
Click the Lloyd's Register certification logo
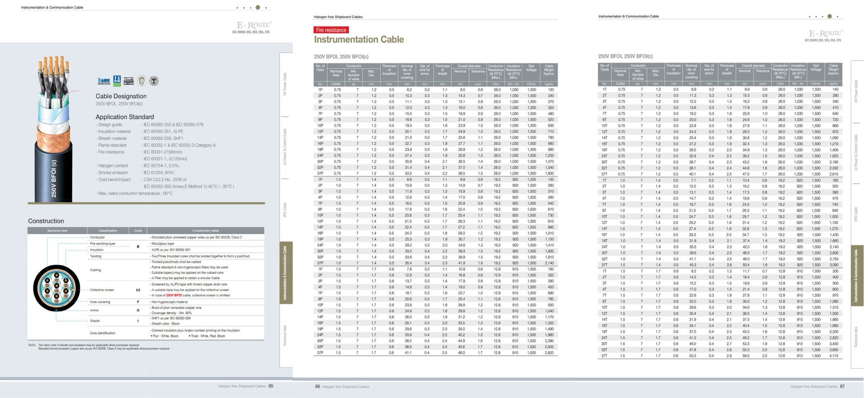129,81
